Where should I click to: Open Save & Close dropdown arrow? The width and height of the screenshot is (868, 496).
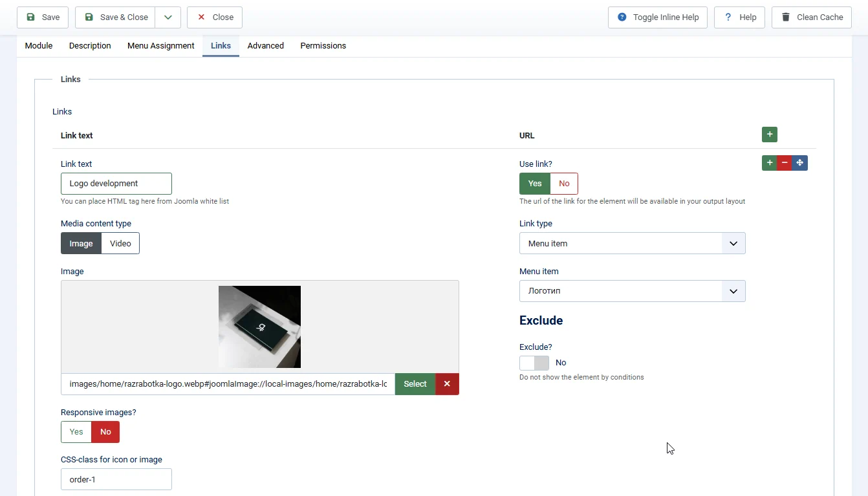(168, 17)
